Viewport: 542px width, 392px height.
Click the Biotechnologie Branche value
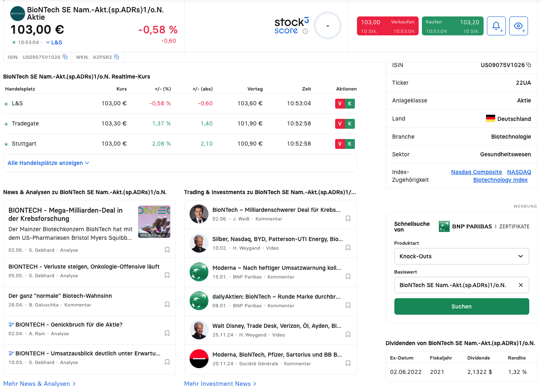[x=511, y=137]
